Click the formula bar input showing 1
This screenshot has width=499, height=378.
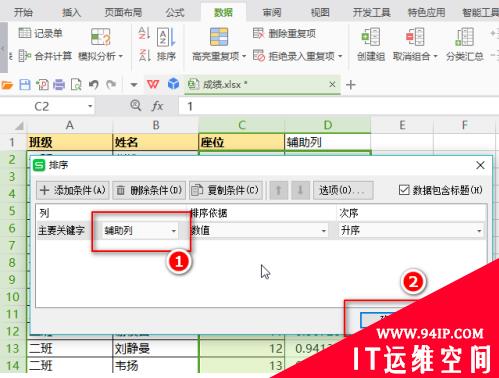pos(338,106)
